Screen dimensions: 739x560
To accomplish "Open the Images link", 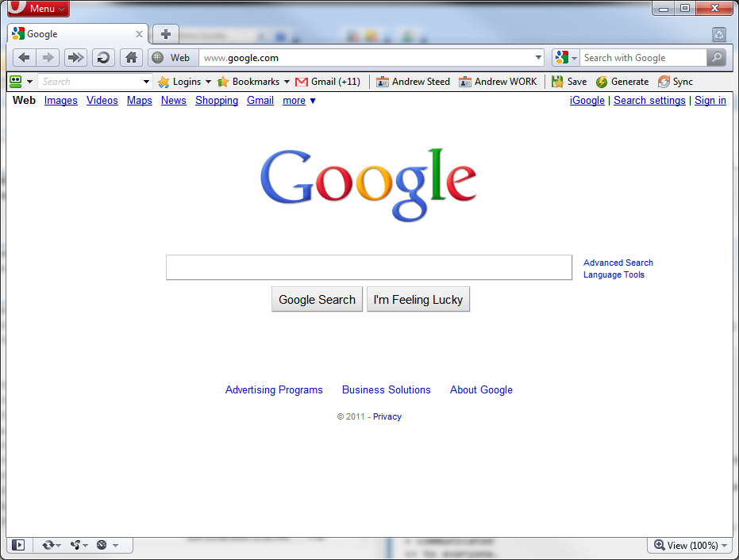I will 61,100.
